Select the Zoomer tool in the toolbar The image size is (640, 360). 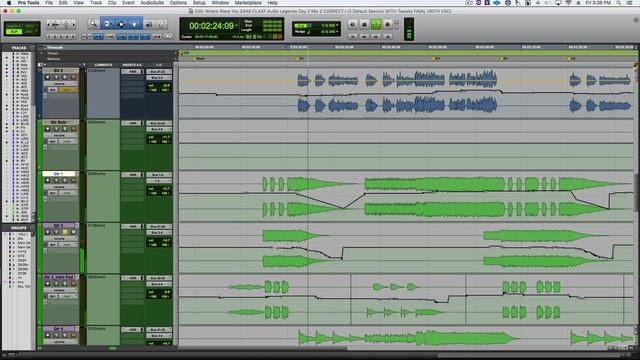coord(93,24)
